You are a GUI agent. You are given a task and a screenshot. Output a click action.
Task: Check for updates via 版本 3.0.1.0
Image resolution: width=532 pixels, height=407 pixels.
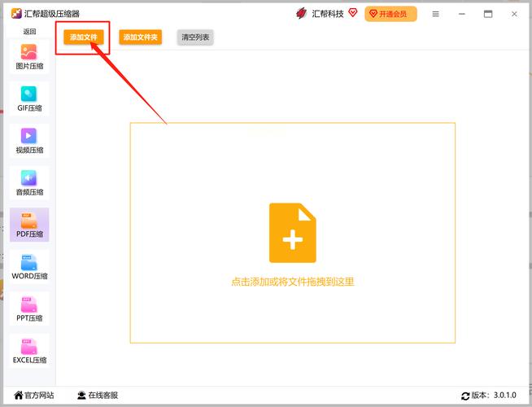488,396
